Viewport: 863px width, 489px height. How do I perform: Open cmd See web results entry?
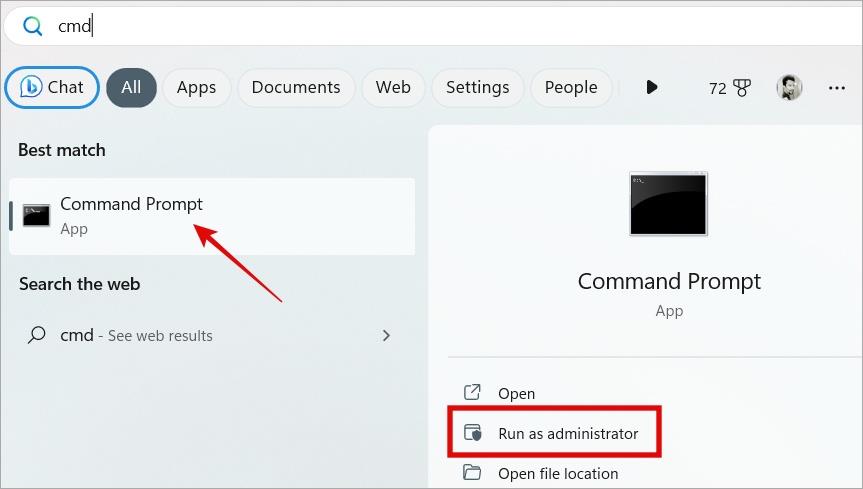[212, 335]
